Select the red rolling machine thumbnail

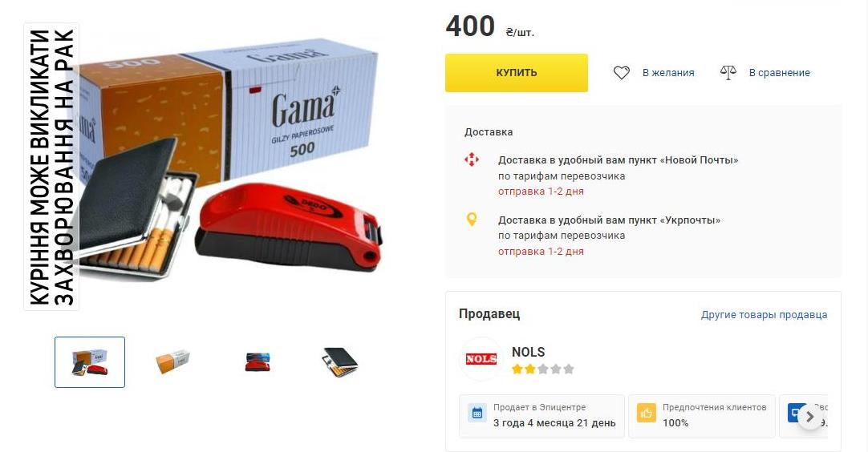click(x=258, y=362)
